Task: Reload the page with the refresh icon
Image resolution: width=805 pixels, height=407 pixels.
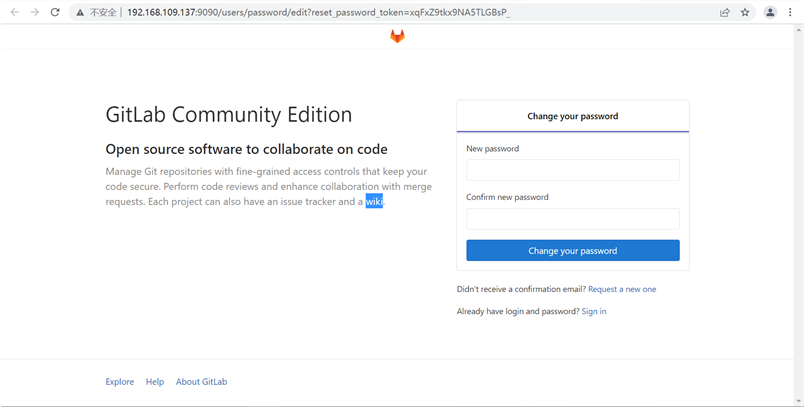Action: pyautogui.click(x=55, y=12)
